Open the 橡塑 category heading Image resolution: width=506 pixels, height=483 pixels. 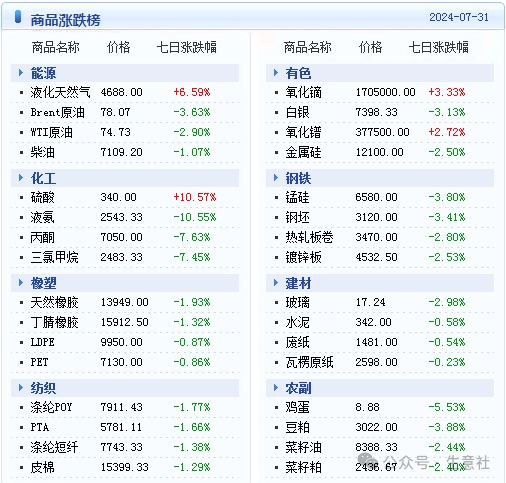pos(43,283)
